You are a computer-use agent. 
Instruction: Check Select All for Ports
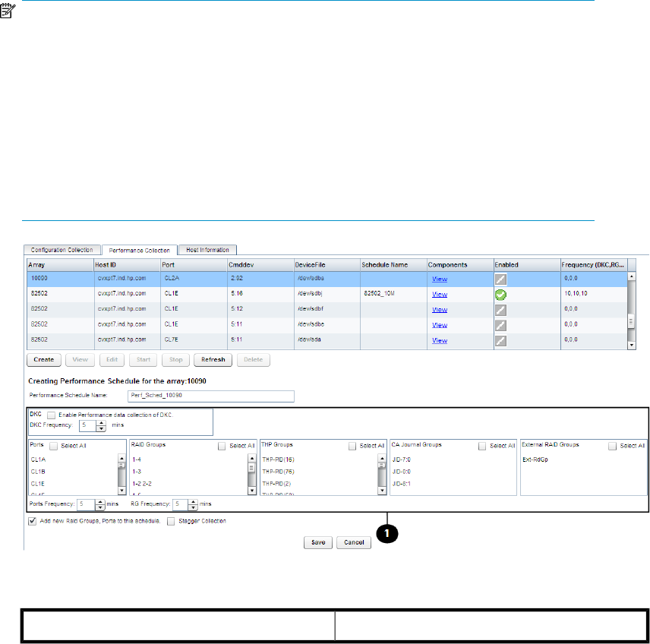point(54,446)
